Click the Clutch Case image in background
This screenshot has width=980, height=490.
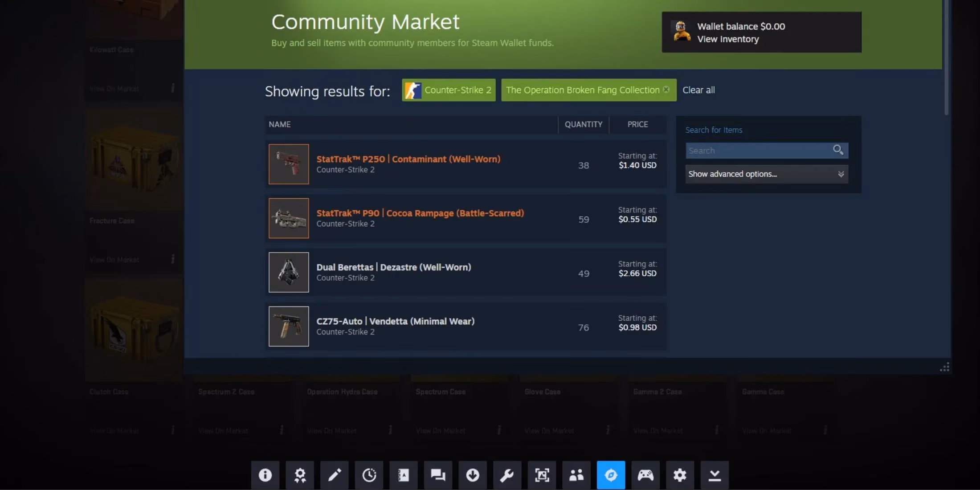tap(134, 331)
